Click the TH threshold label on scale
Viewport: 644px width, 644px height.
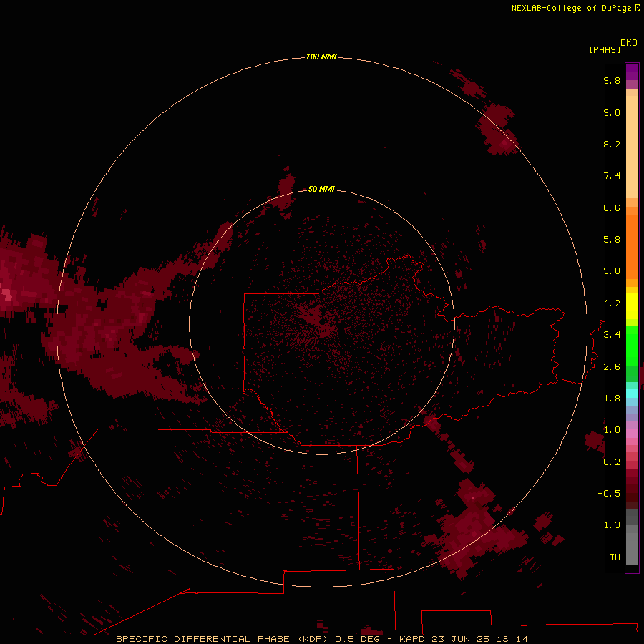(x=615, y=557)
